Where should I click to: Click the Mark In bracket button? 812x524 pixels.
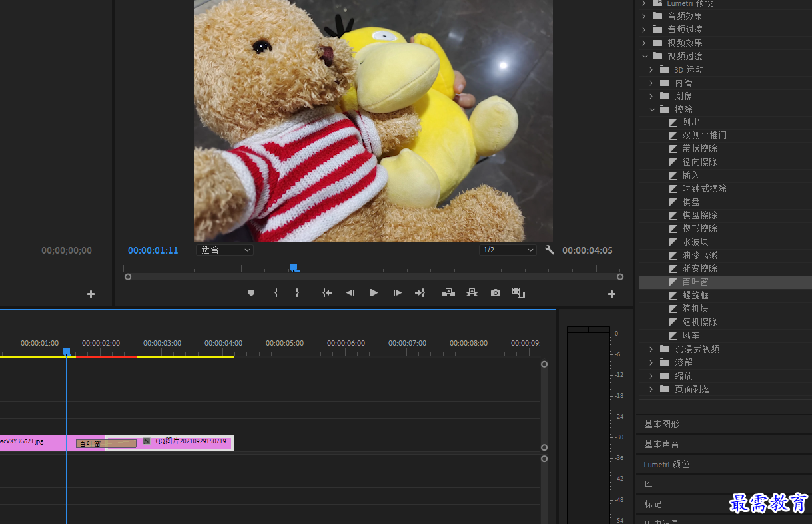pos(276,293)
